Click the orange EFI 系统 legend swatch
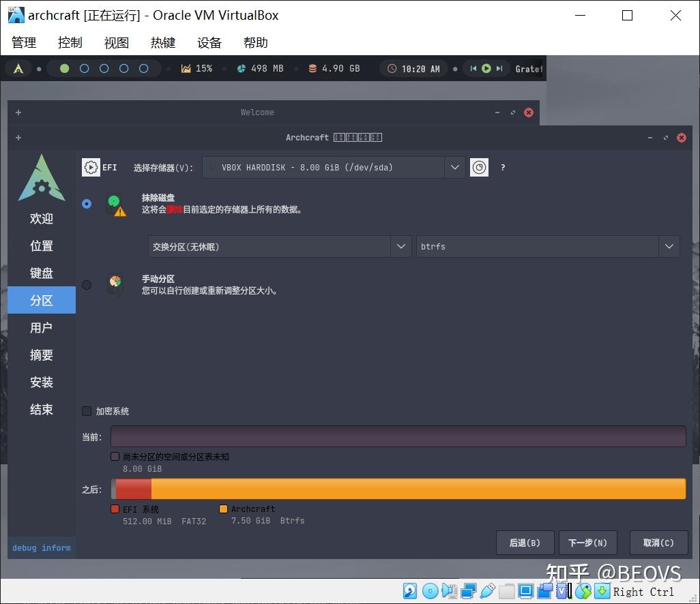700x604 pixels. [115, 509]
